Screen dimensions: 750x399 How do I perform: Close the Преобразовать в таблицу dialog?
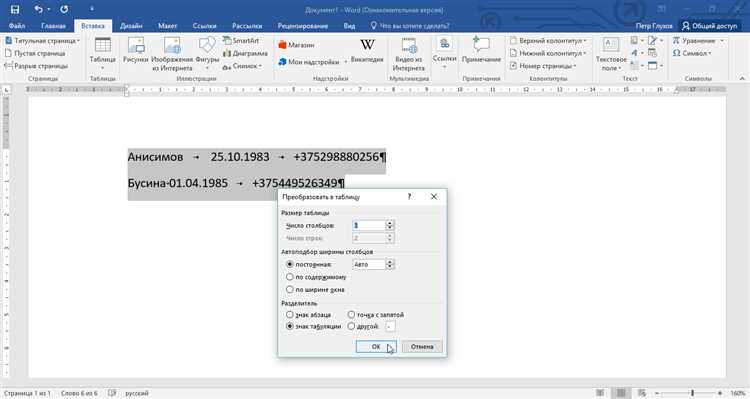tap(434, 197)
